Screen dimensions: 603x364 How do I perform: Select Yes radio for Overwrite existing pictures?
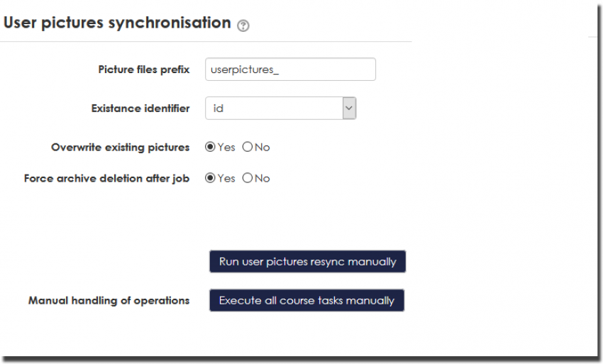pos(210,148)
